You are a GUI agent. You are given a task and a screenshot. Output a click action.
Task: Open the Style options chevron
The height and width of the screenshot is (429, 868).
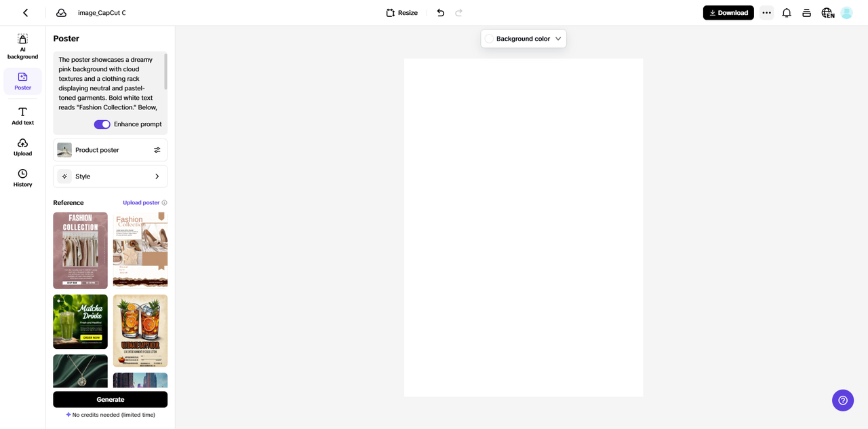click(x=157, y=176)
